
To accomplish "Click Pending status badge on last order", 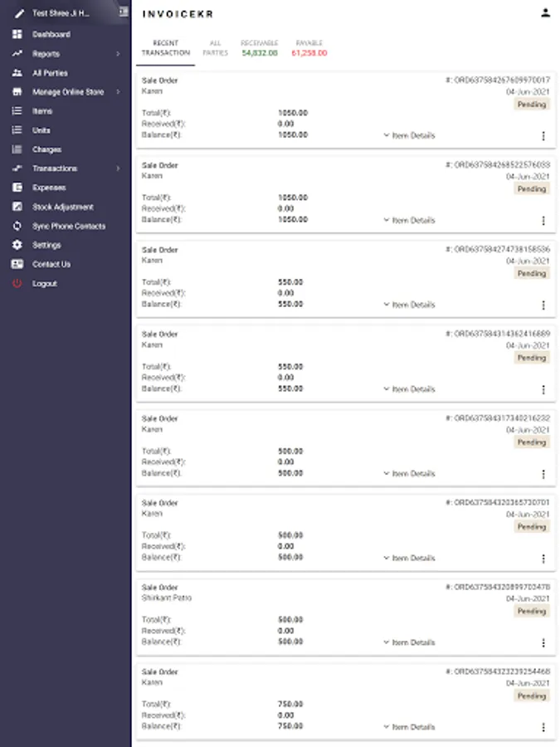I will 532,696.
